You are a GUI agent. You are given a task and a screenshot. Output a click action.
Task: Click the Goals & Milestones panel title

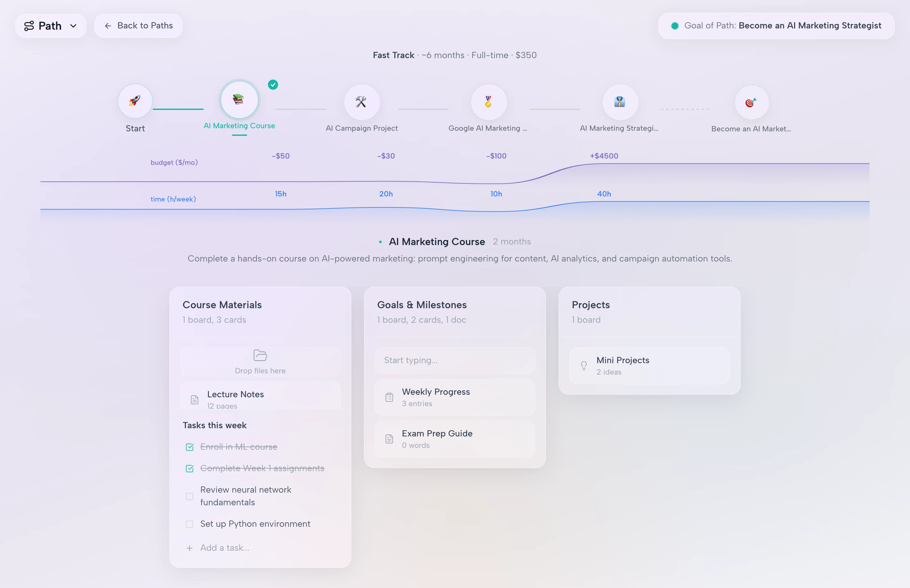[422, 305]
